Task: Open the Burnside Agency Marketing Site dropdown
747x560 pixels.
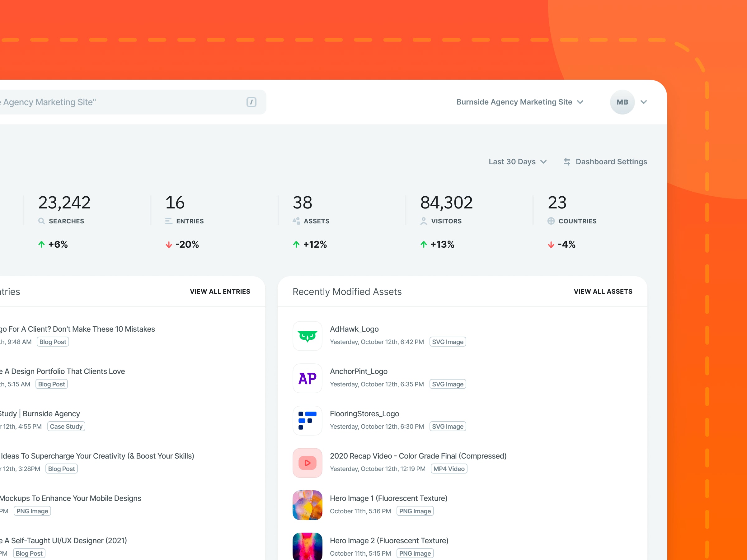Action: pos(520,102)
